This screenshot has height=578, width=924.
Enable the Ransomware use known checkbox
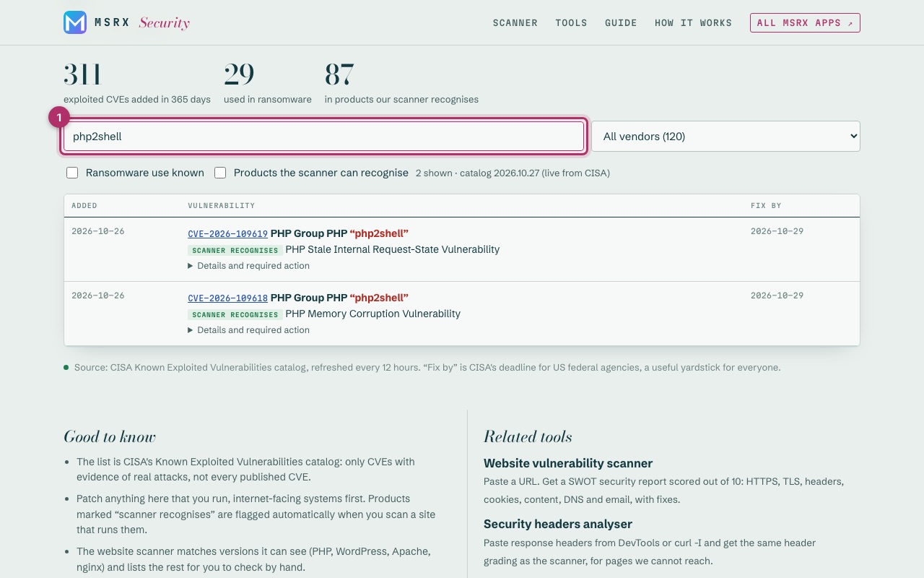click(72, 173)
